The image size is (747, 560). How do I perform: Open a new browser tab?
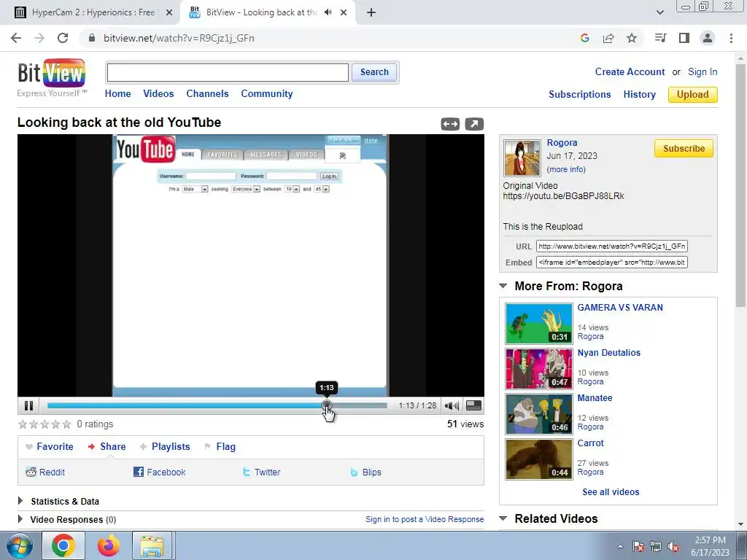[371, 12]
